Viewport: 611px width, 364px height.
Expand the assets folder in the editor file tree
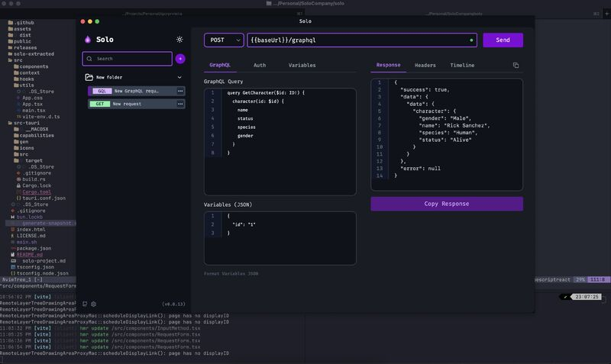coord(20,29)
